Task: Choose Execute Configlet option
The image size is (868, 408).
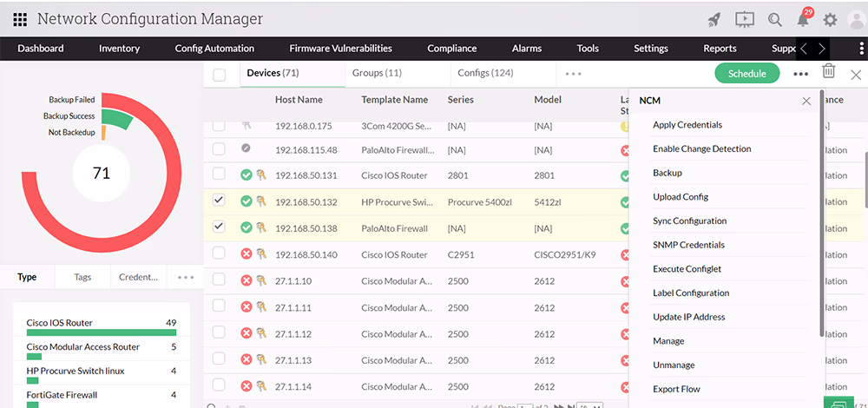Action: (x=687, y=268)
